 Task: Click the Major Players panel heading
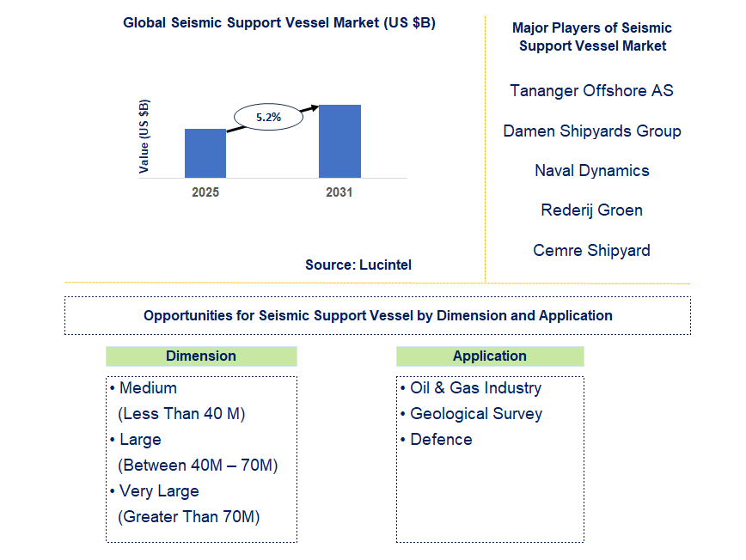(592, 37)
